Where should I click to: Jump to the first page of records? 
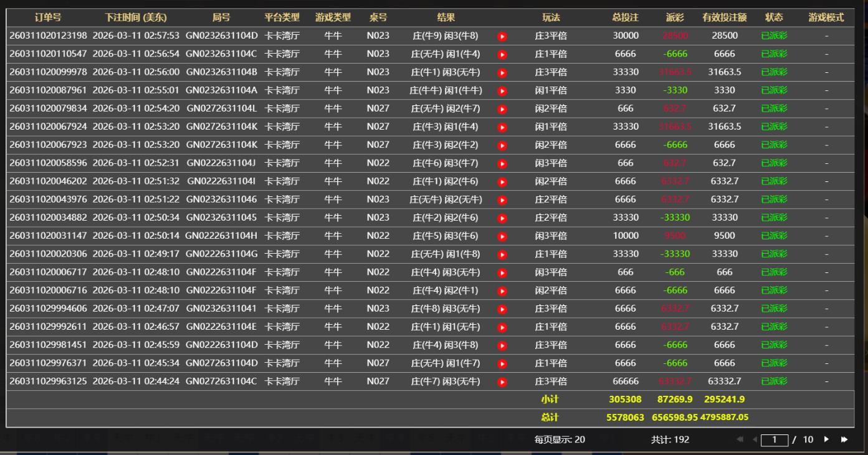pos(740,439)
